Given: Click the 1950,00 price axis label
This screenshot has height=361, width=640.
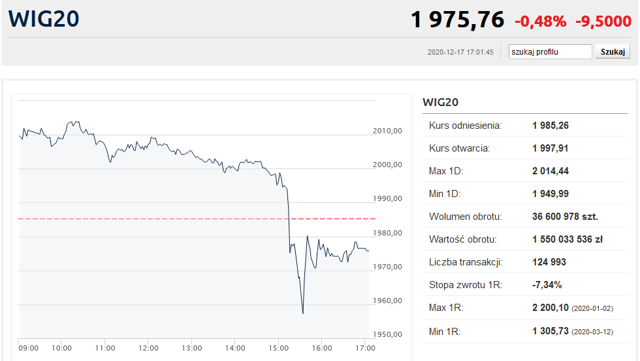Looking at the screenshot, I should coord(387,334).
